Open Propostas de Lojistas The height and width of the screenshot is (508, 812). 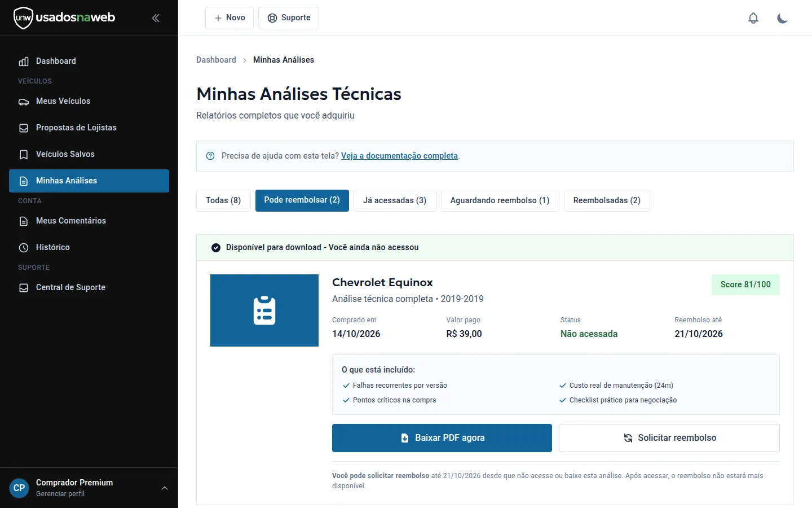tap(89, 128)
